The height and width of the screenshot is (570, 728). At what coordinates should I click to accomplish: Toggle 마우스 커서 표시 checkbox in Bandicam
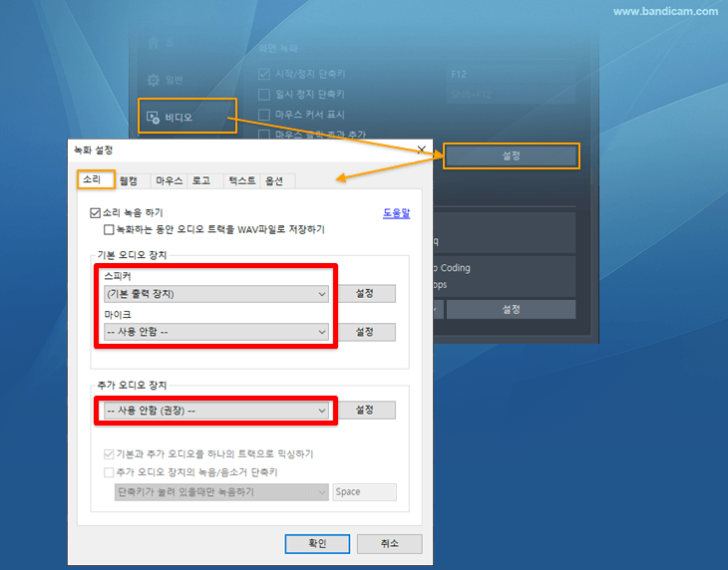click(x=264, y=115)
